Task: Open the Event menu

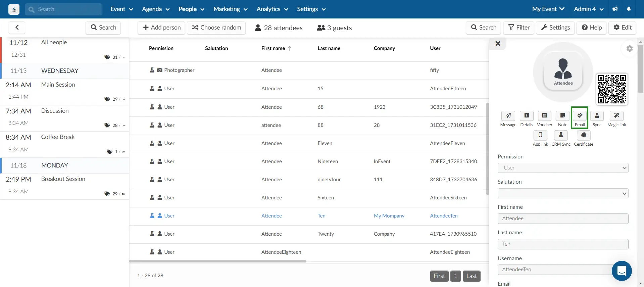Action: 121,9
